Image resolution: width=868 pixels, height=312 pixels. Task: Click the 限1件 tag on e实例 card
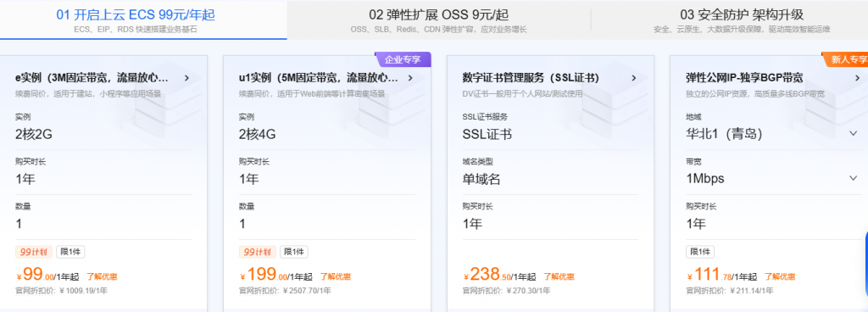70,252
